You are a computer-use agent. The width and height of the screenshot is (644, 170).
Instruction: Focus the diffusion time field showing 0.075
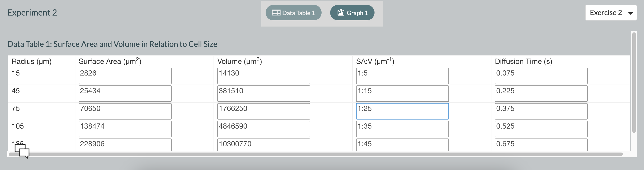(x=541, y=76)
